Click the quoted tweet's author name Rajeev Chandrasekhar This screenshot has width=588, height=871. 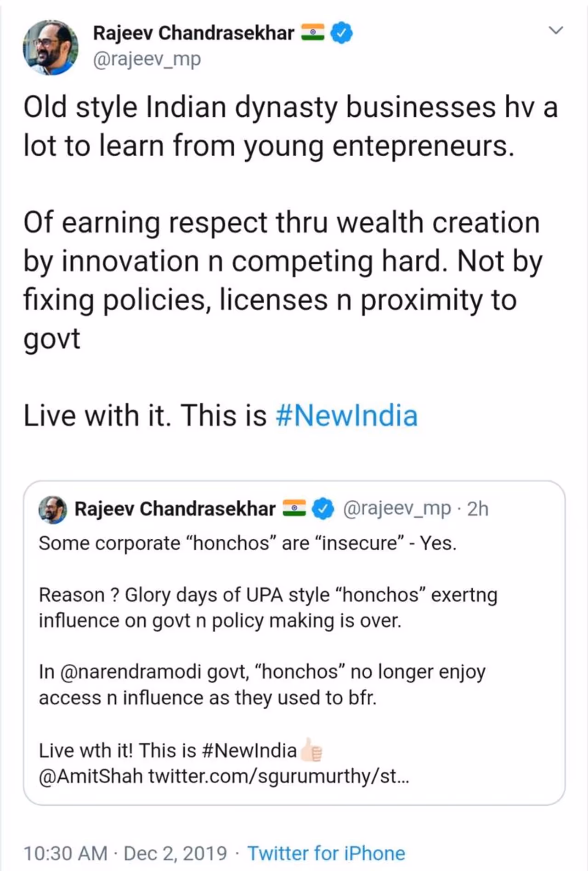point(175,509)
